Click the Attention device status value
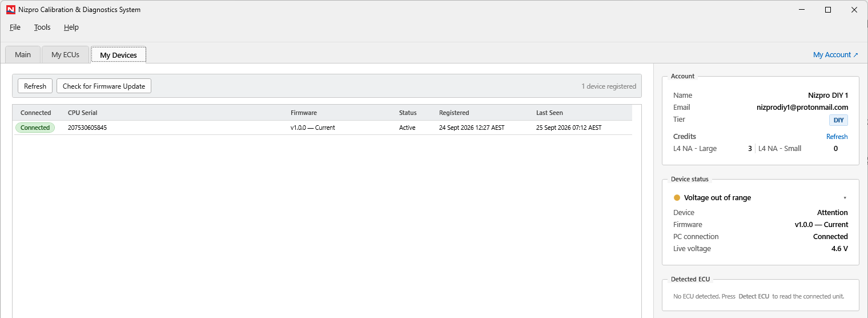 pos(833,213)
